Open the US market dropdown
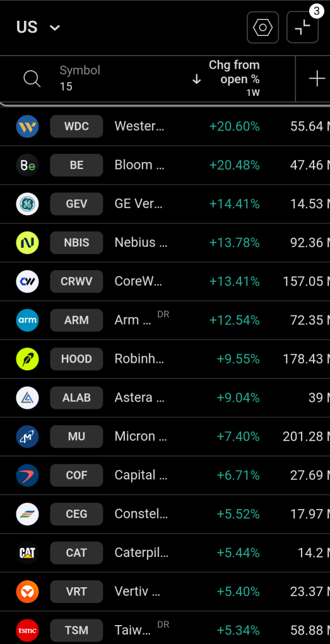Screen dimensions: 330x644 38,28
